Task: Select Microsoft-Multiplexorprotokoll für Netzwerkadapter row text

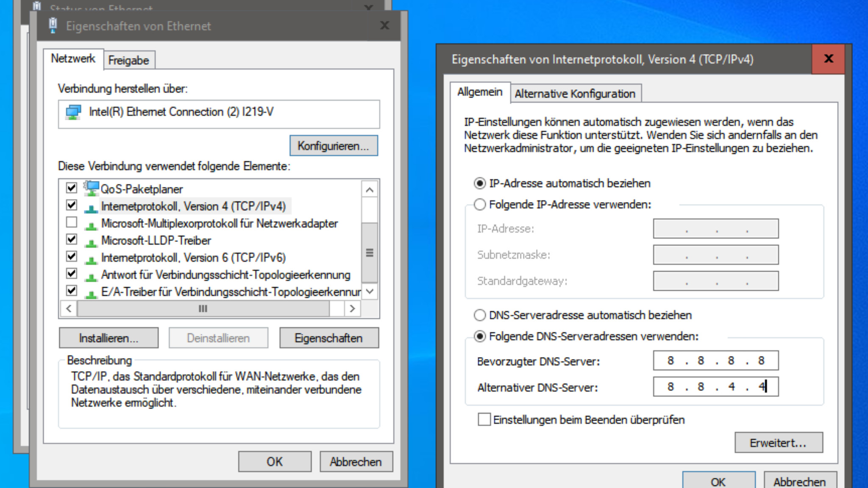Action: (219, 223)
